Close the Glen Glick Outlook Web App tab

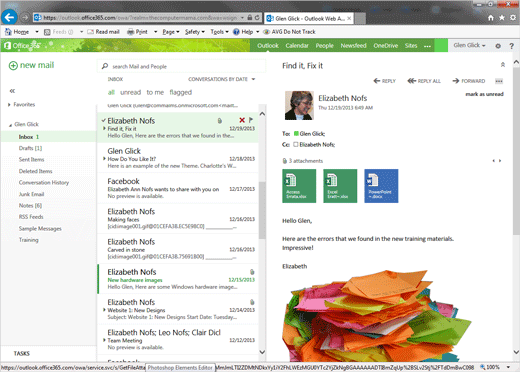click(349, 18)
